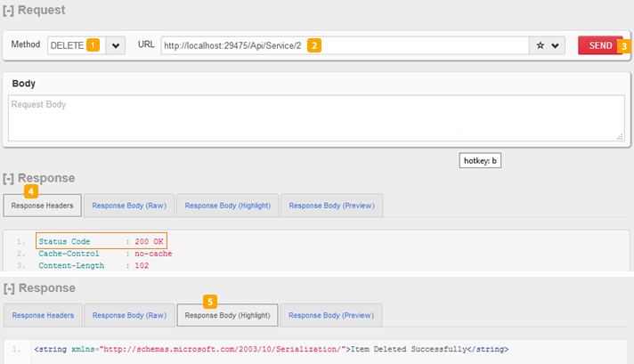Click the '200 OK' status value

[x=149, y=241]
